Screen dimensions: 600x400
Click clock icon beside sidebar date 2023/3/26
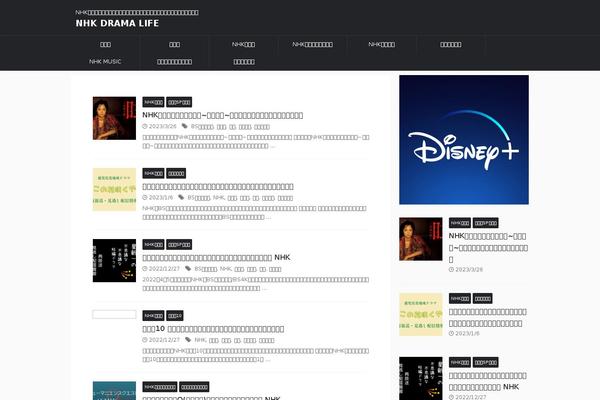451,269
